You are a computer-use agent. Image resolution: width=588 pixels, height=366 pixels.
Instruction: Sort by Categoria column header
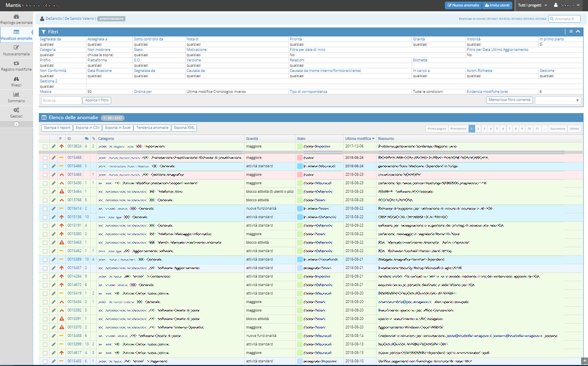point(106,139)
